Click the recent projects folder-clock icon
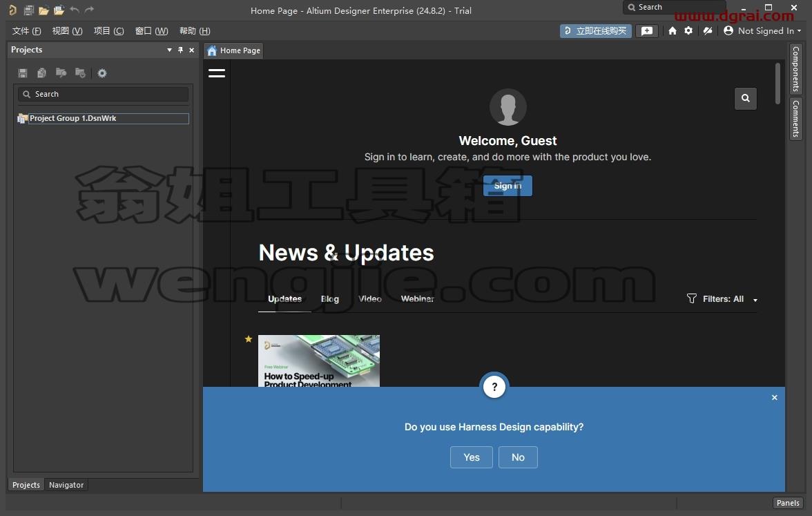Viewport: 812px width, 516px height. click(x=80, y=73)
